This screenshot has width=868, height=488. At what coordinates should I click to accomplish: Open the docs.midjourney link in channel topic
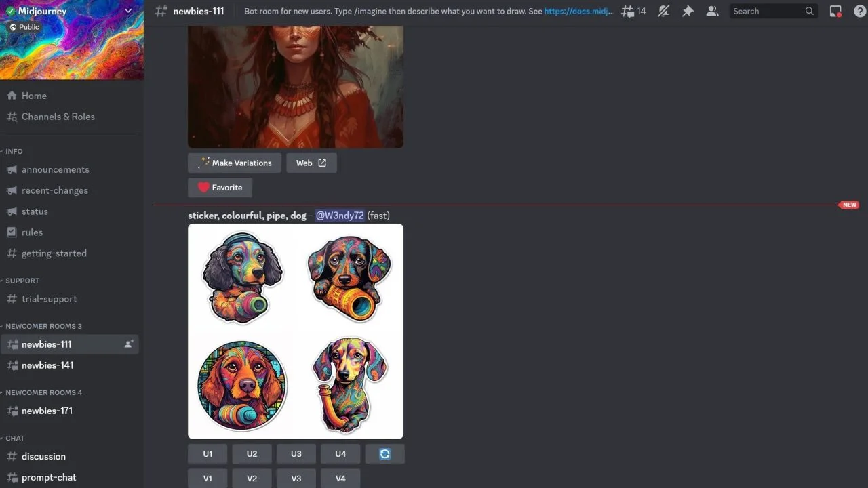pos(578,11)
